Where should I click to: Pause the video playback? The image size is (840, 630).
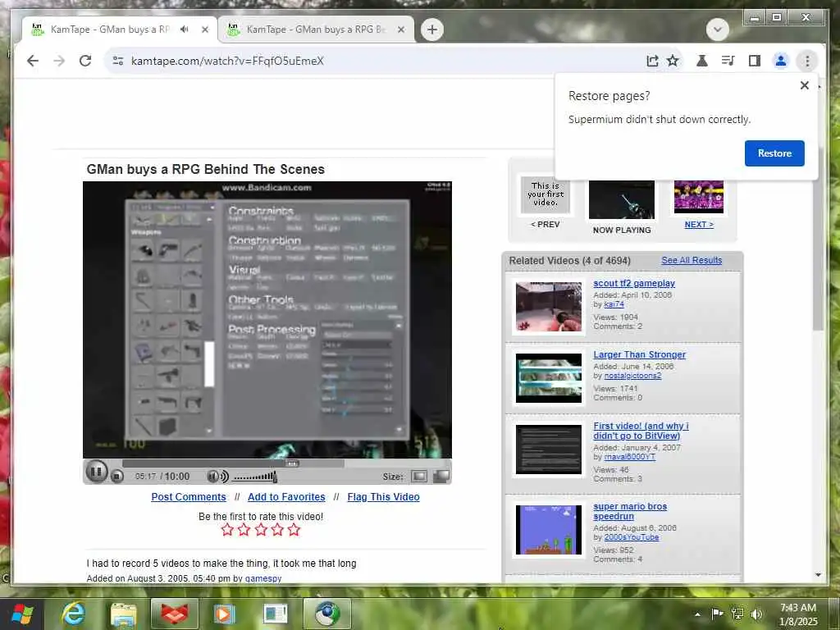(97, 472)
